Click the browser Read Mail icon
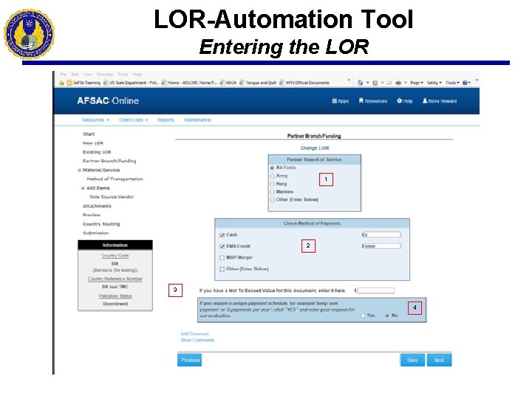Image resolution: width=532 pixels, height=399 pixels. (389, 83)
